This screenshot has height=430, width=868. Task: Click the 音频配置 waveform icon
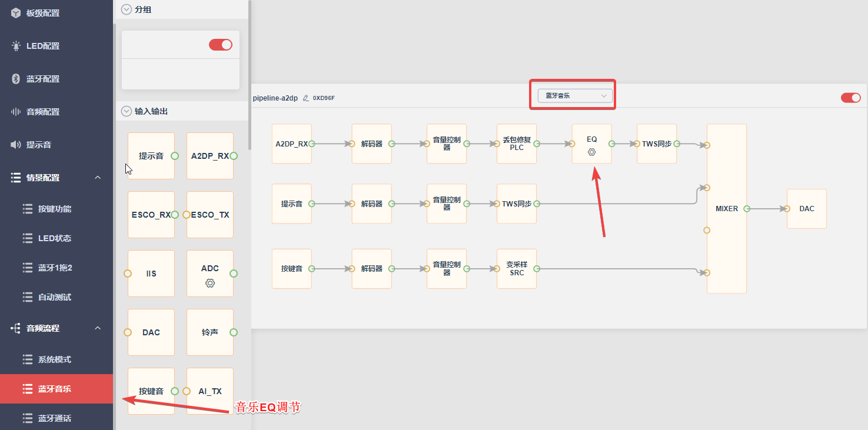point(16,112)
